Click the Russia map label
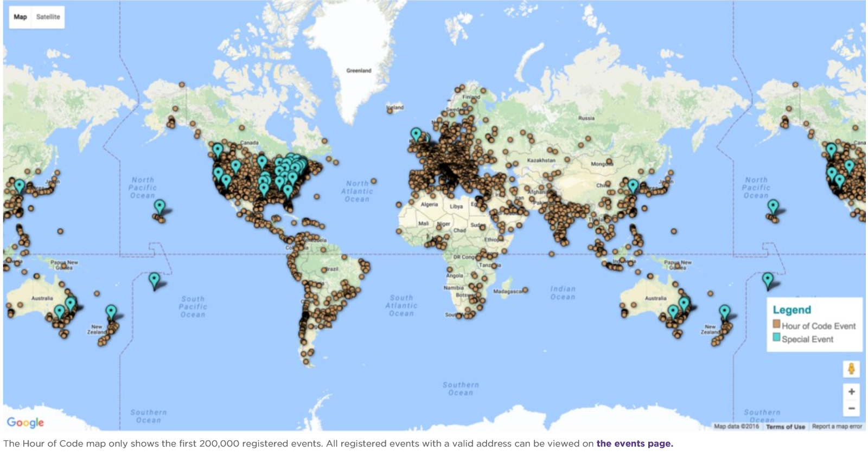The image size is (868, 457). pos(586,118)
